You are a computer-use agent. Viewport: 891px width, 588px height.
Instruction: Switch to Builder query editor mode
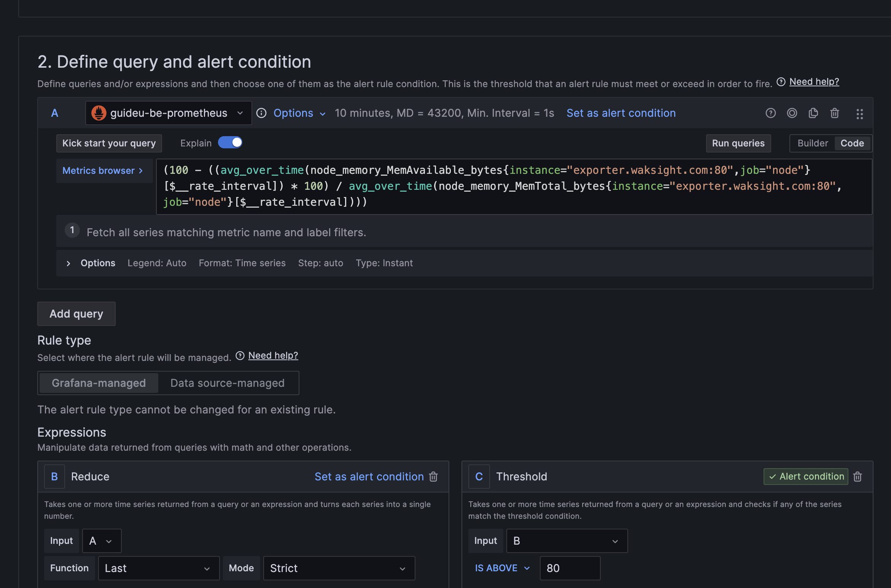pos(812,143)
